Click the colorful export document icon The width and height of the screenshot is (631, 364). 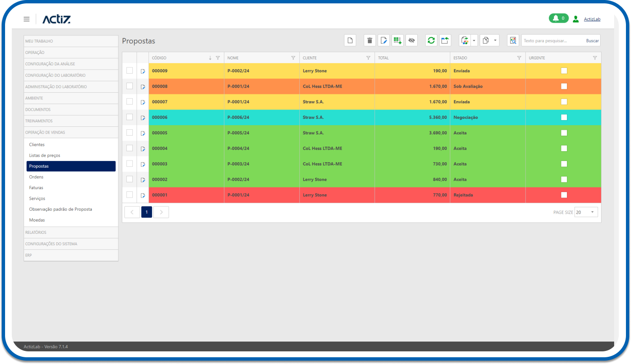465,40
